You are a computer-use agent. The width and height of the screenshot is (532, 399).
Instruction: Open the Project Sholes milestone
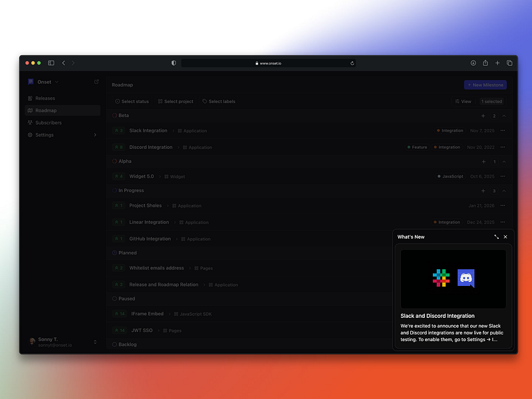(145, 205)
